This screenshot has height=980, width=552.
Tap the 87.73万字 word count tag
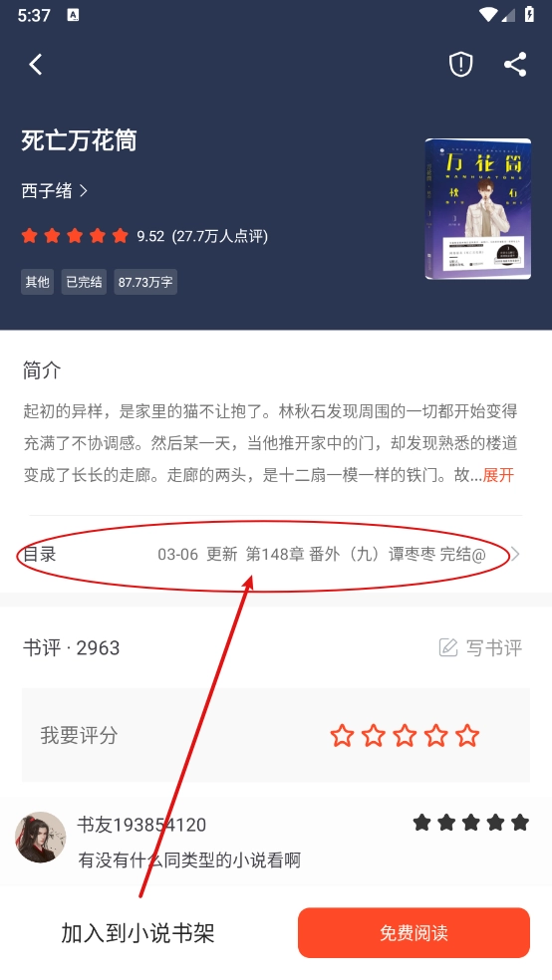click(145, 282)
